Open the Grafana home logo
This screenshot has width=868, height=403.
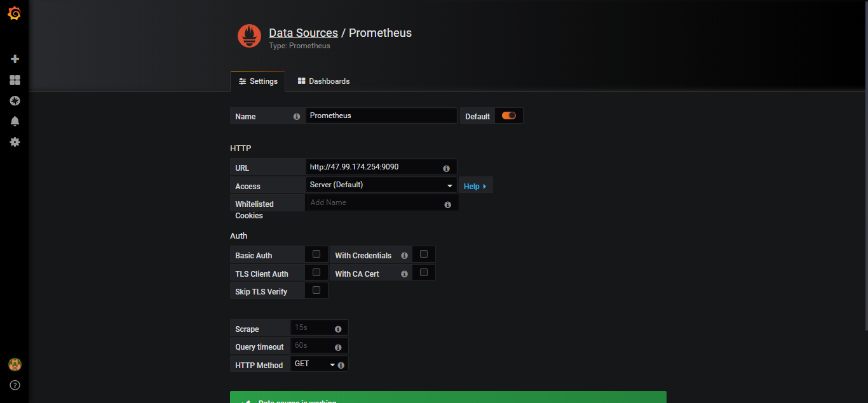pyautogui.click(x=14, y=13)
